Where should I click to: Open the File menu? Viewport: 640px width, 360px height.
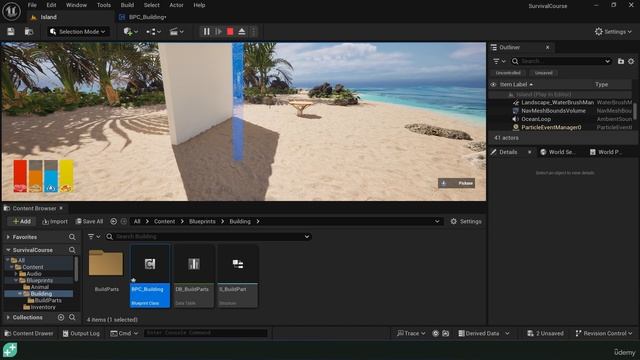coord(32,5)
